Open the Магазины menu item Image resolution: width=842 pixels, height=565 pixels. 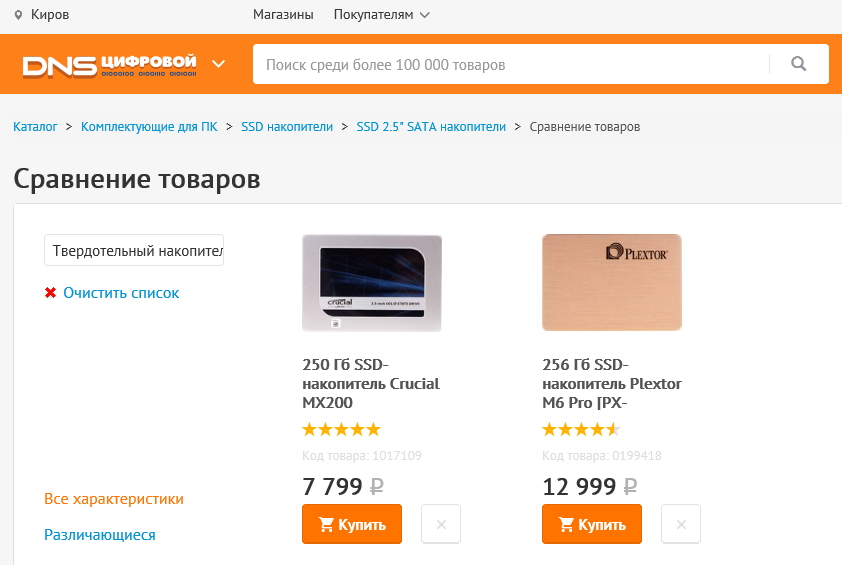283,15
